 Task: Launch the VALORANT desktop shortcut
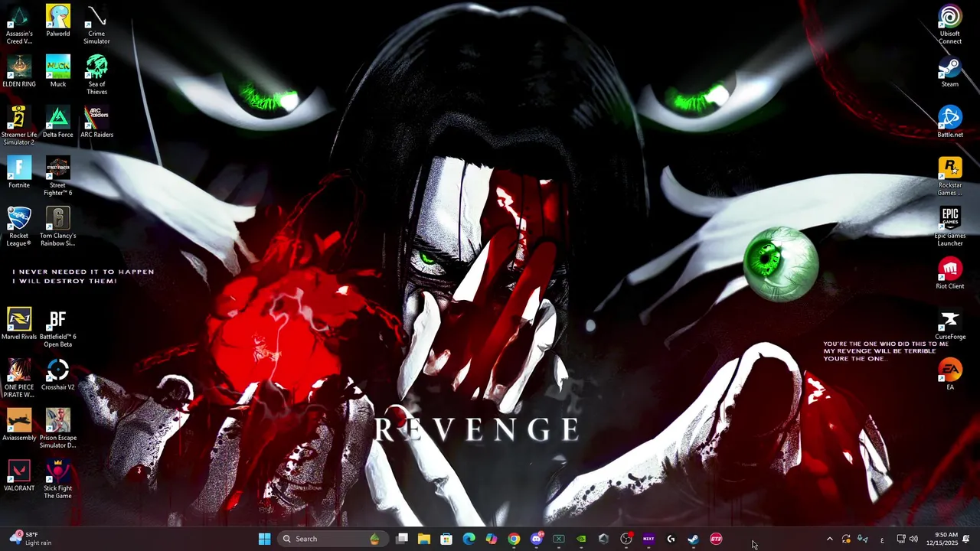pos(19,475)
